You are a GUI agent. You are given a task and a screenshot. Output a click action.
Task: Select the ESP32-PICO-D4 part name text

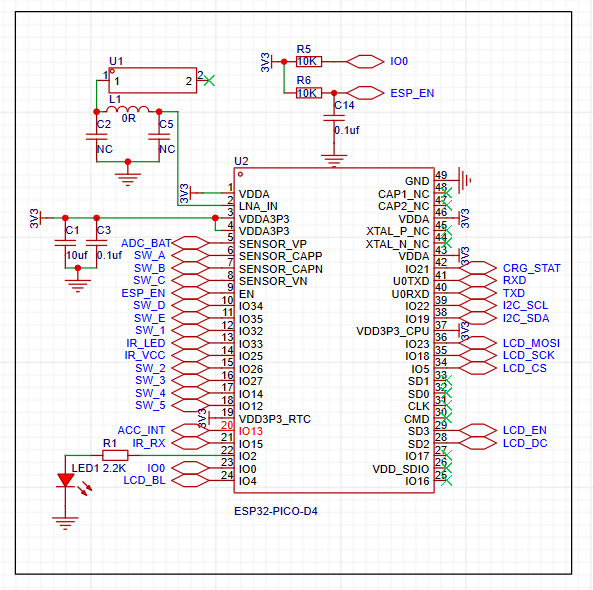tap(276, 511)
